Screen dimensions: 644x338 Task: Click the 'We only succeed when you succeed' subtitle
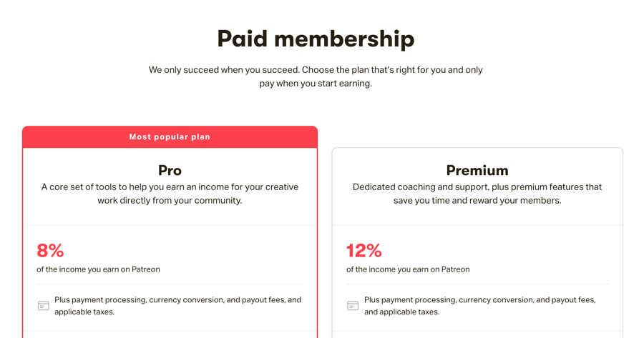[316, 70]
